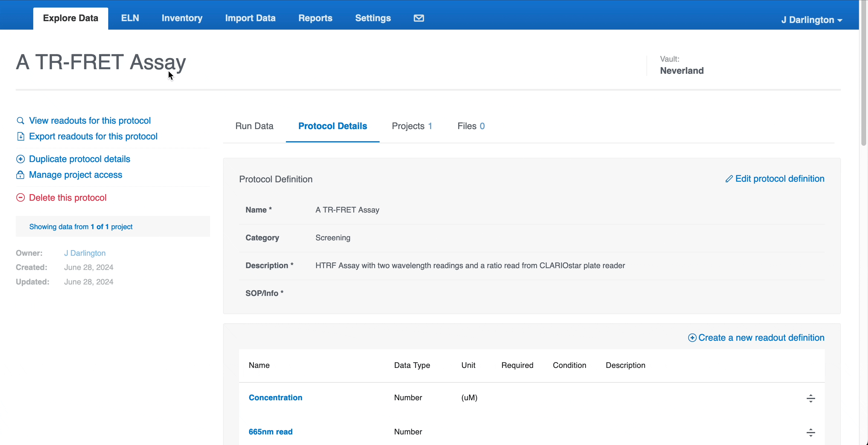Image resolution: width=868 pixels, height=445 pixels.
Task: Click Duplicate protocol details link
Action: 79,159
